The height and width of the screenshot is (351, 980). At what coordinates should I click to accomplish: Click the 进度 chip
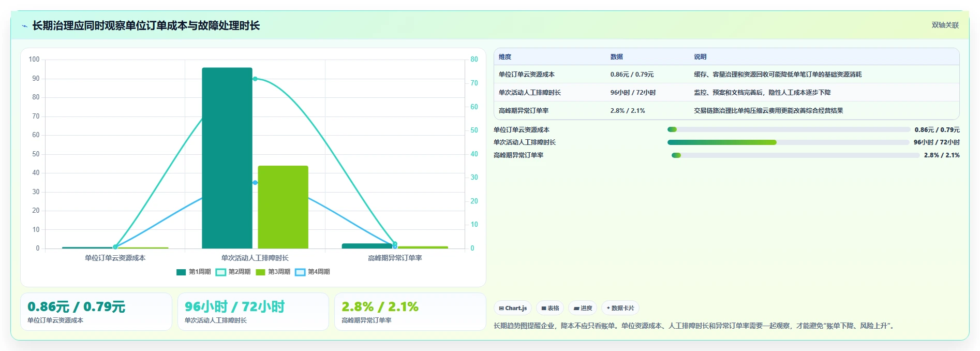583,308
